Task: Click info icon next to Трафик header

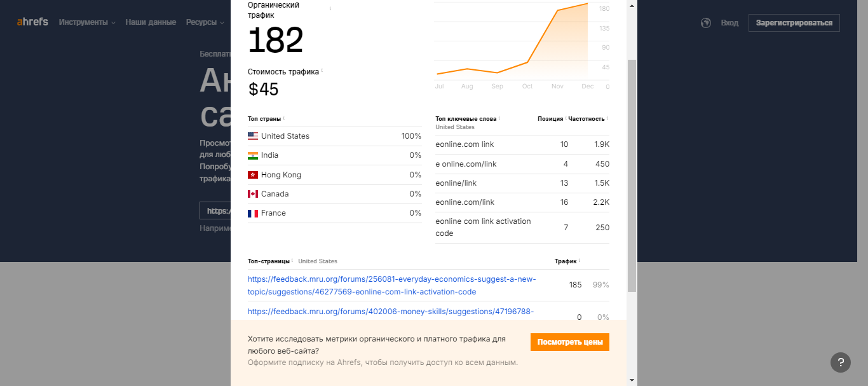Action: [579, 260]
